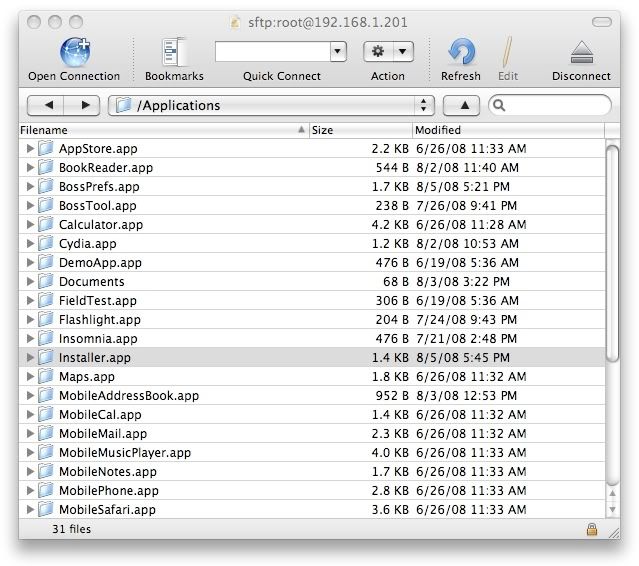Screen dimensions: 639x566
Task: Focus the Quick Connect input field
Action: (x=273, y=51)
